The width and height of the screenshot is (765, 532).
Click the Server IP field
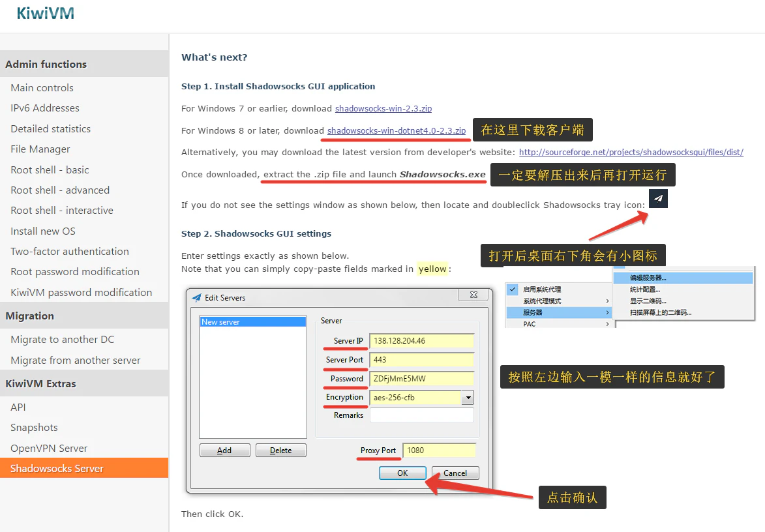click(421, 341)
